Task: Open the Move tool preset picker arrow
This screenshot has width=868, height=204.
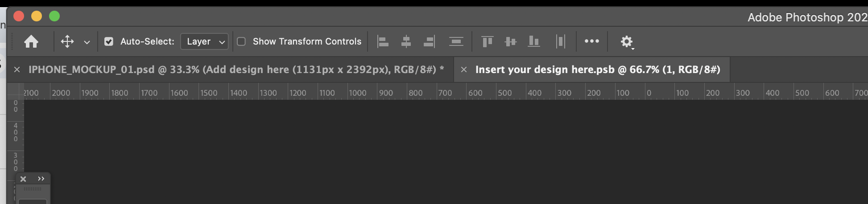Action: (87, 42)
